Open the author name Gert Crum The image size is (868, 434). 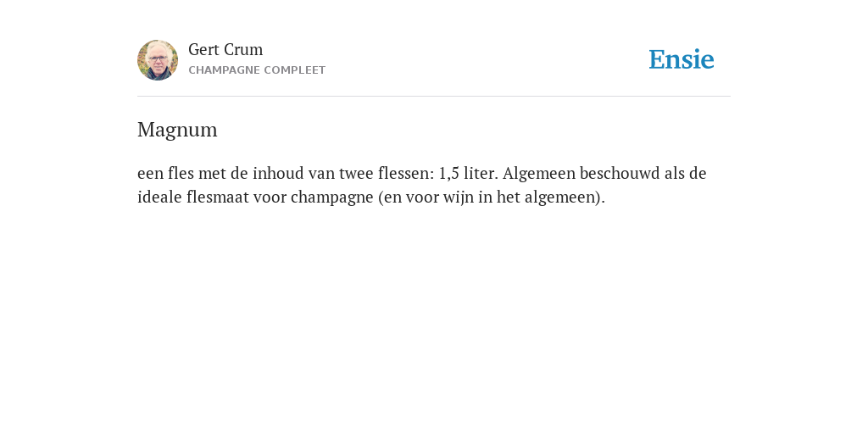(x=225, y=49)
